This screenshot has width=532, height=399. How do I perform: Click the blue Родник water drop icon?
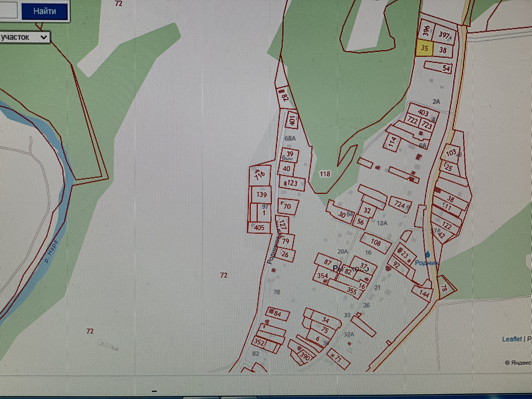pyautogui.click(x=428, y=254)
